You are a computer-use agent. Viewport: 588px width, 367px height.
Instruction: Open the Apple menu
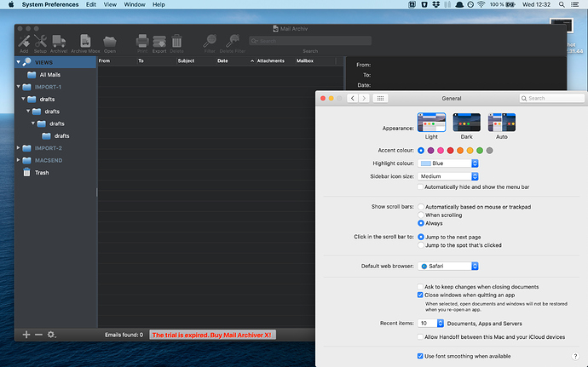(x=11, y=4)
